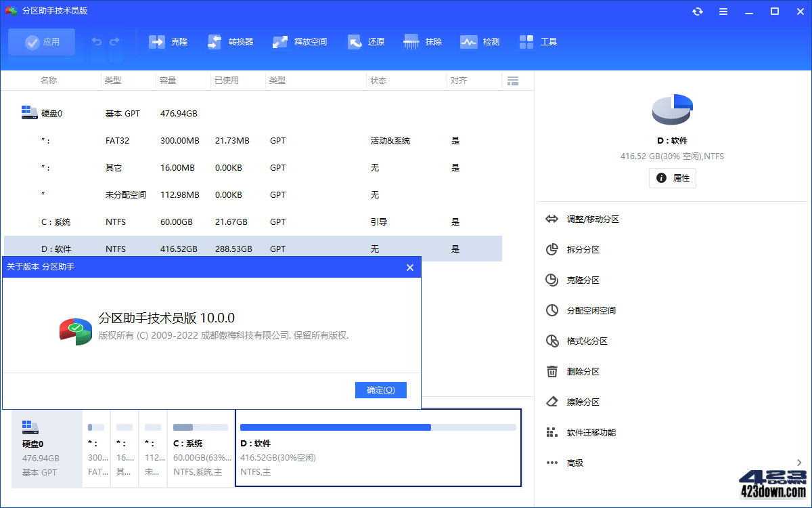The image size is (812, 508).
Task: Click the 释放空间 (free space) icon
Action: (x=298, y=41)
